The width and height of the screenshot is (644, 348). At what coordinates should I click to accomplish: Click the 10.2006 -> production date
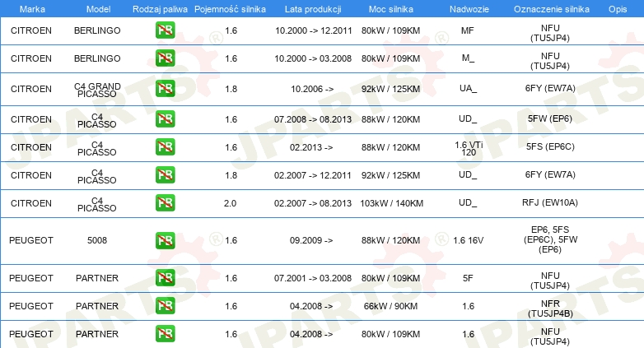(x=312, y=89)
